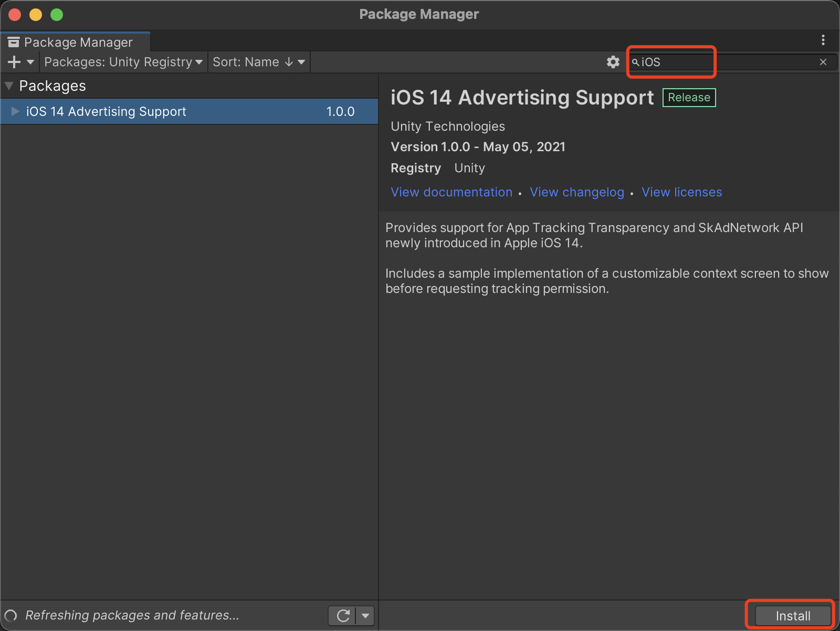This screenshot has height=631, width=840.
Task: Click the add package plus icon
Action: [x=14, y=62]
